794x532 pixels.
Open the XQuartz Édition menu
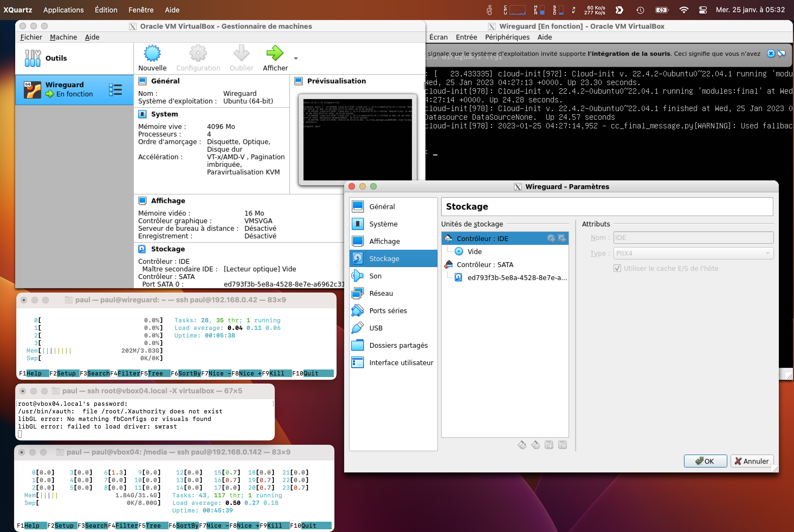pos(106,10)
